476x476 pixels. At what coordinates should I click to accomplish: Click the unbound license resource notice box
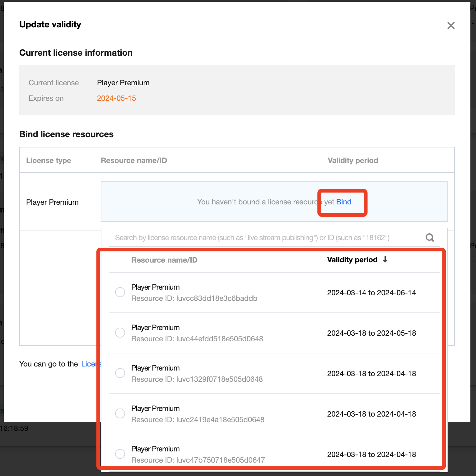pyautogui.click(x=274, y=202)
